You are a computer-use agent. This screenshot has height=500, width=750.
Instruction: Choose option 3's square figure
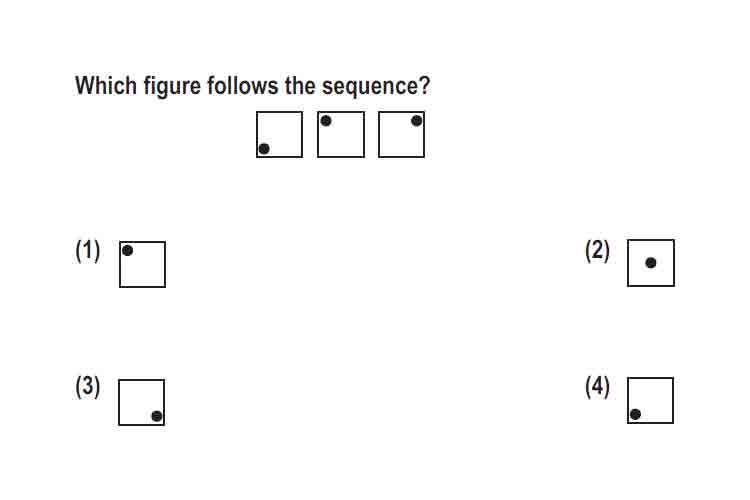tap(142, 402)
